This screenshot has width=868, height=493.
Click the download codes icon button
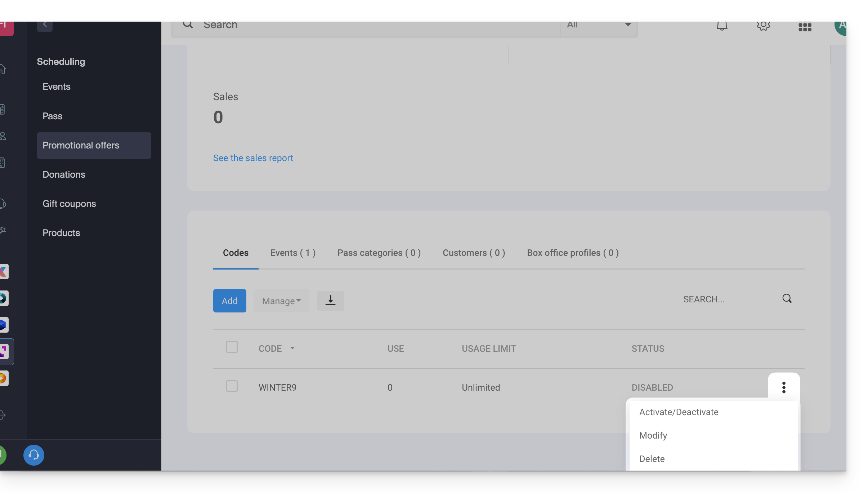[x=330, y=300]
